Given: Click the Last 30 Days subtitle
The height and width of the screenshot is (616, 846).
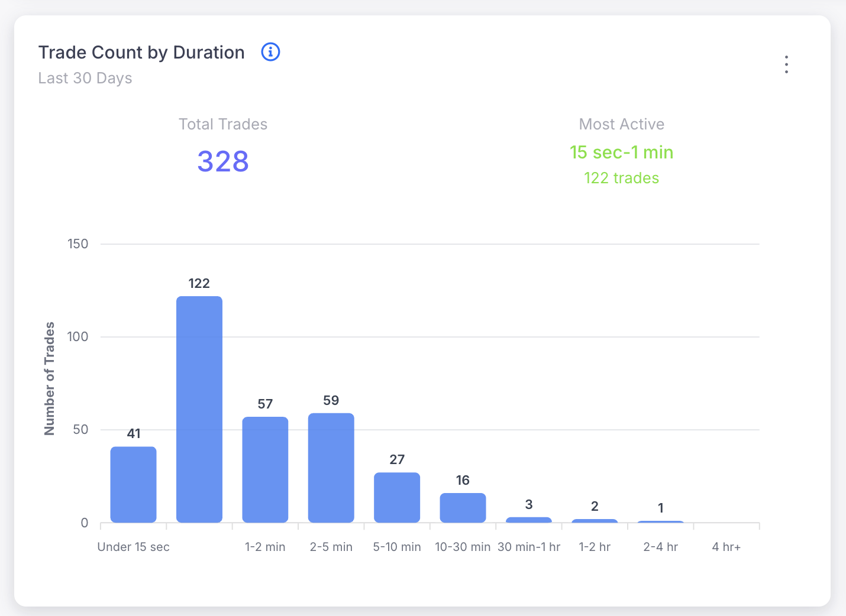Looking at the screenshot, I should [85, 78].
